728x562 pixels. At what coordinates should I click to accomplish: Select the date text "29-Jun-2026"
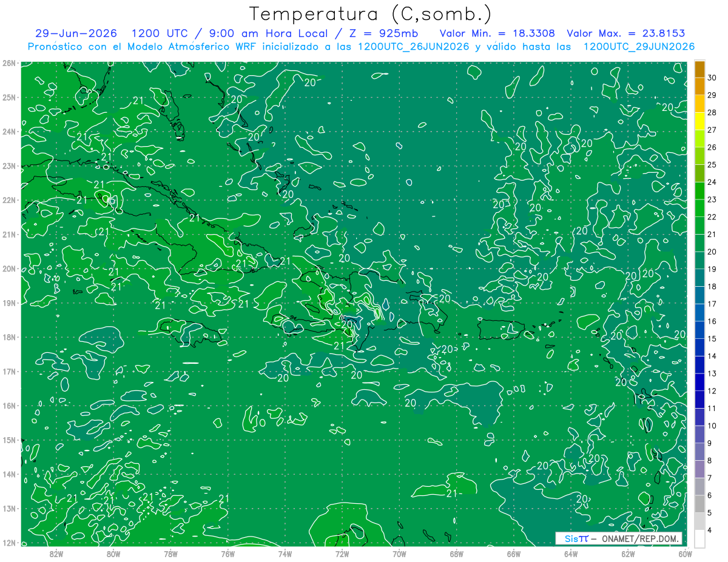[76, 33]
